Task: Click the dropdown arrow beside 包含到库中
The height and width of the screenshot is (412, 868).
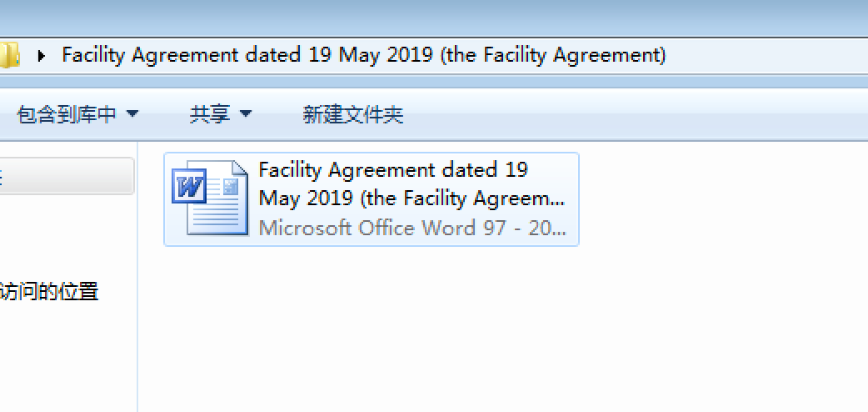Action: (x=132, y=114)
